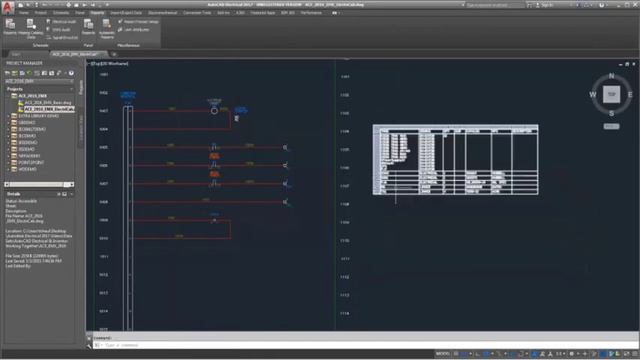Run Reports in the Panel group
640x360 pixels.
(x=88, y=27)
